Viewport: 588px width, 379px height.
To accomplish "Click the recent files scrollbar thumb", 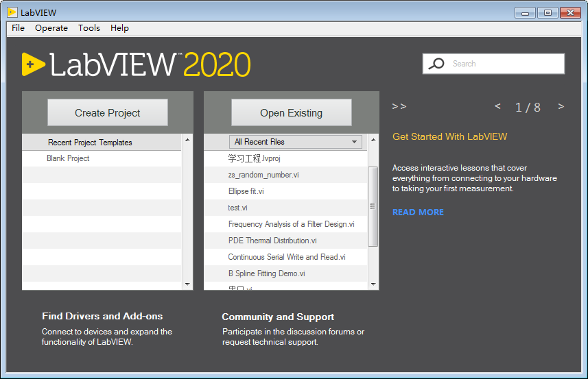I will [373, 207].
